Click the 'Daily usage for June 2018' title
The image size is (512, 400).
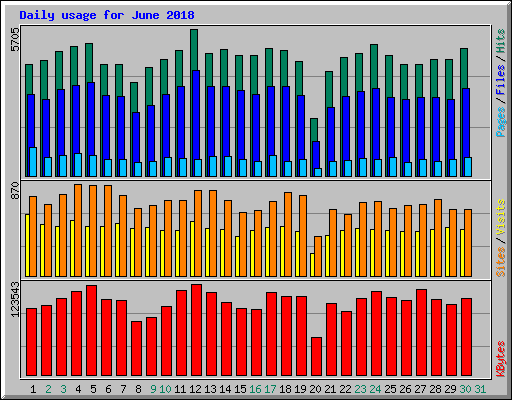[x=107, y=15]
